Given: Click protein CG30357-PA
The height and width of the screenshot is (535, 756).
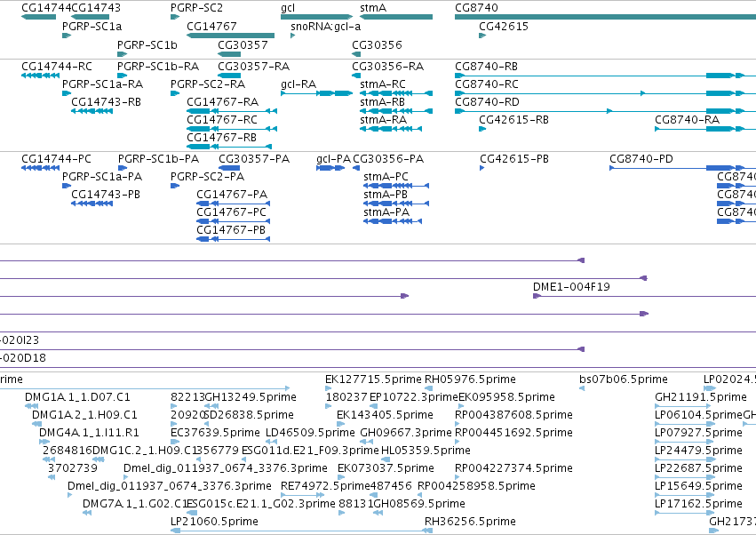Looking at the screenshot, I should coord(229,168).
